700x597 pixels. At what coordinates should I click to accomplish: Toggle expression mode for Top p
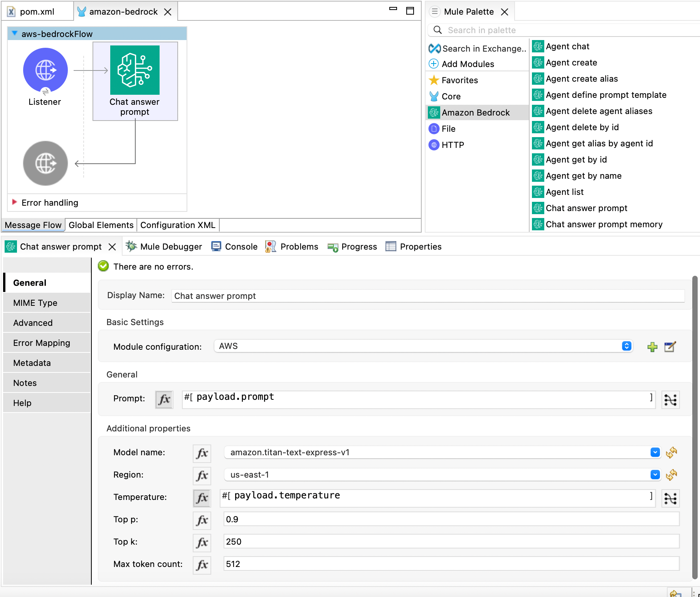202,520
